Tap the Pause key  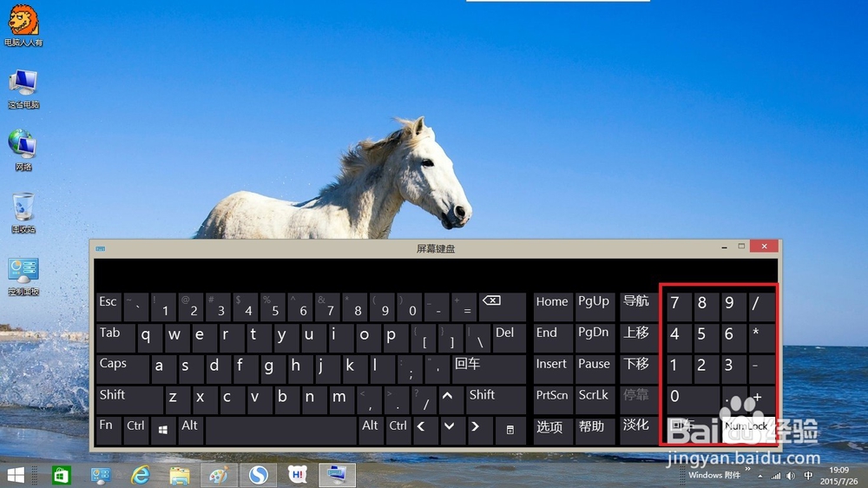click(x=595, y=368)
